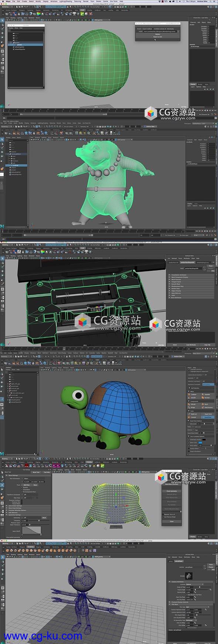The image size is (218, 644).
Task: Expand Joint Orient Settings in Tool Settings
Action: (28, 506)
